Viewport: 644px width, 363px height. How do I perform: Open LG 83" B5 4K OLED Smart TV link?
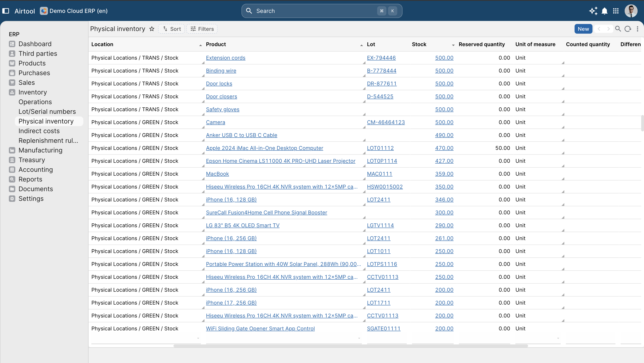coord(243,225)
